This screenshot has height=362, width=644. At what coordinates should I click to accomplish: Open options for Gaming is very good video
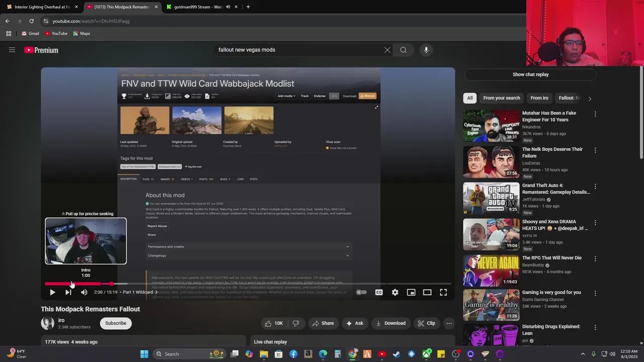(595, 293)
